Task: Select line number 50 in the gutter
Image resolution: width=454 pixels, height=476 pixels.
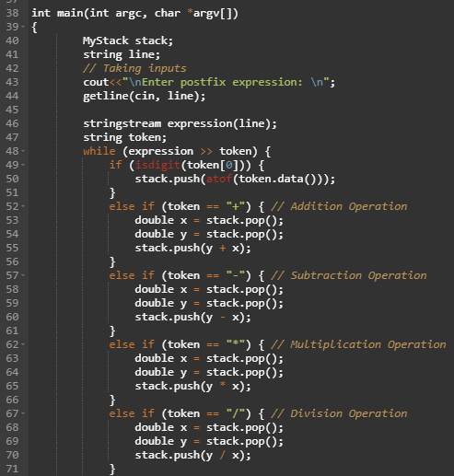Action: tap(12, 179)
